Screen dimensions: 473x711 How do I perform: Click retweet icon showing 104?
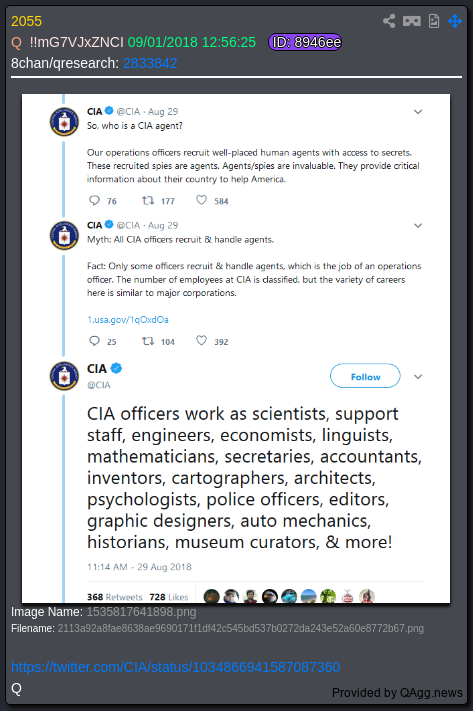tap(148, 341)
